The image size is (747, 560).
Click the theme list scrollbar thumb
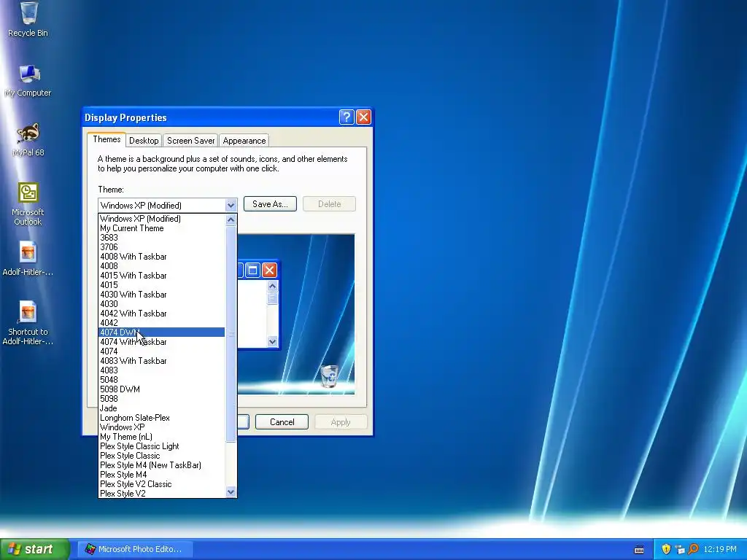[231, 333]
